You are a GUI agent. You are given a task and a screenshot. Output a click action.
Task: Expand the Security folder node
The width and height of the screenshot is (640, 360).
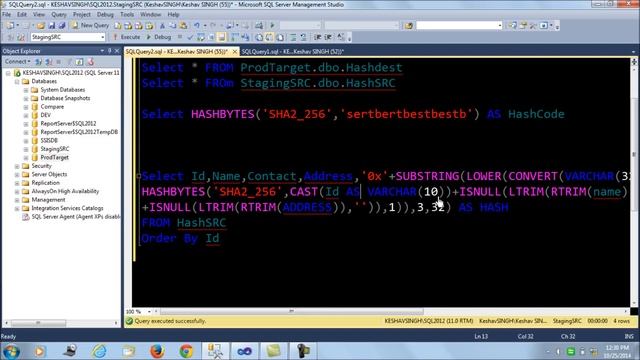pos(17,166)
